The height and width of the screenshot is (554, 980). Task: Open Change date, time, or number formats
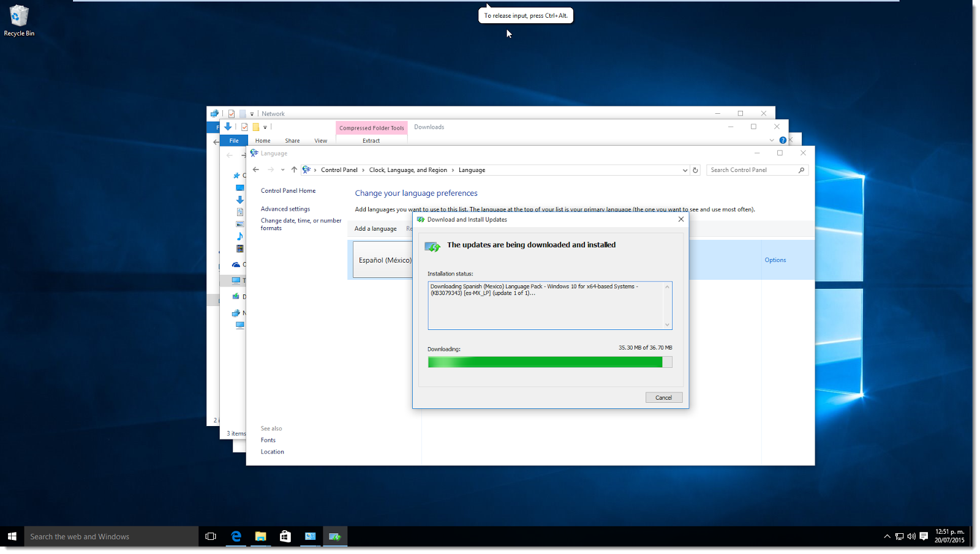301,224
